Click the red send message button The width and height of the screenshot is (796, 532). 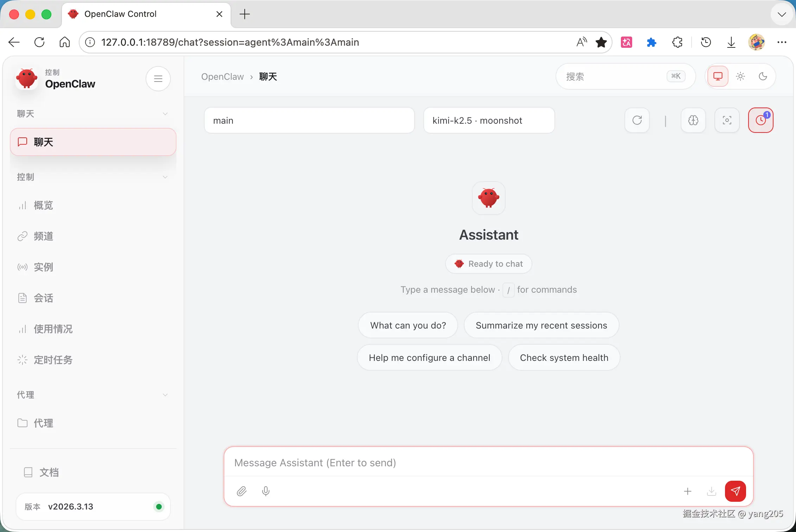[735, 491]
